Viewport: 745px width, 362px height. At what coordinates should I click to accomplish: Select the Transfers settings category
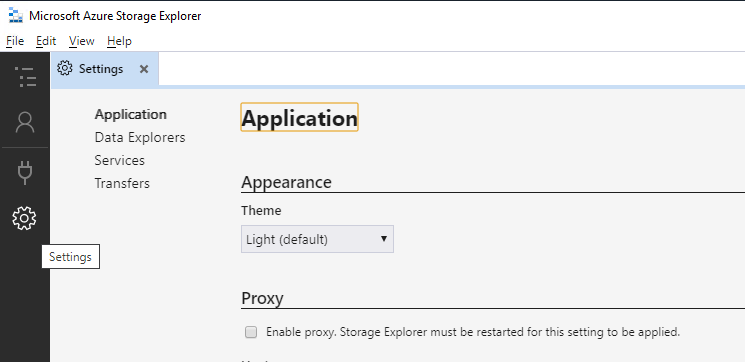point(122,183)
